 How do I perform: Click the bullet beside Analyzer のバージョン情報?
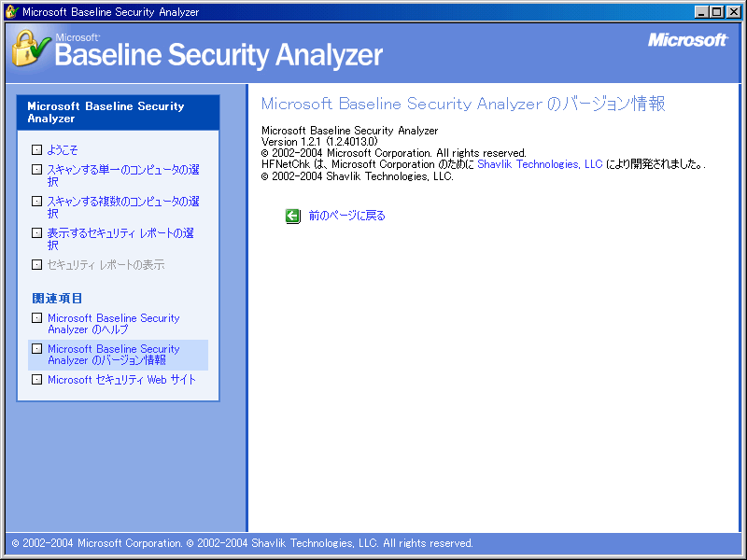point(36,348)
